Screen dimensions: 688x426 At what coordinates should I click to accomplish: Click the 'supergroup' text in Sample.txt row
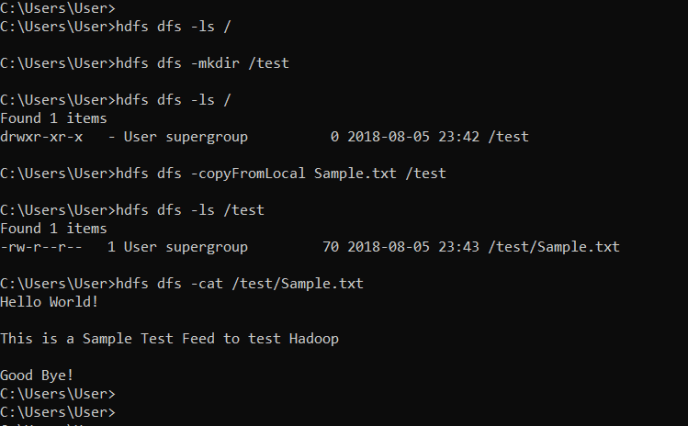tap(207, 247)
